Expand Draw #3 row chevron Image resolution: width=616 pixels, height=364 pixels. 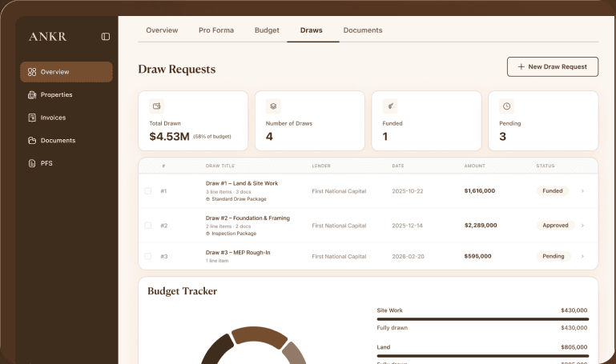[582, 256]
